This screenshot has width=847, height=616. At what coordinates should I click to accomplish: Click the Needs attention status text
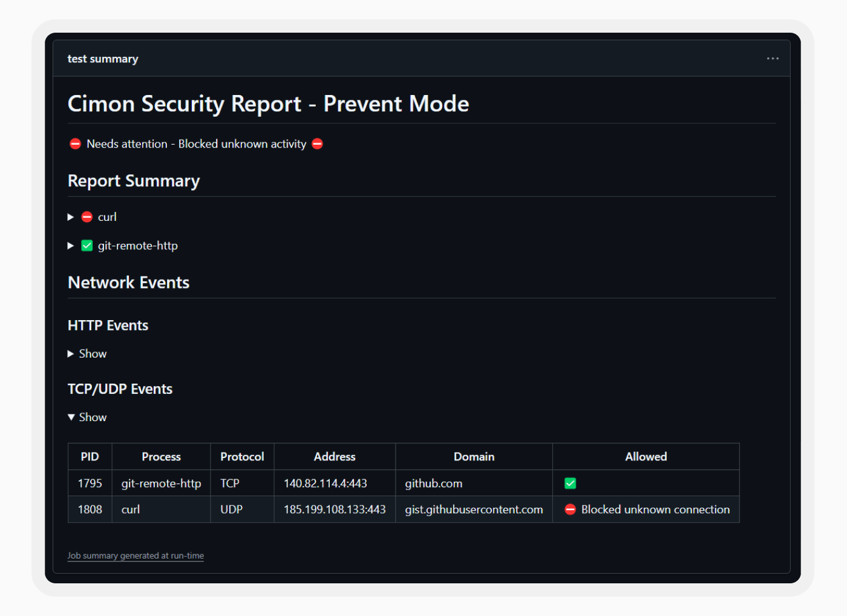[197, 144]
